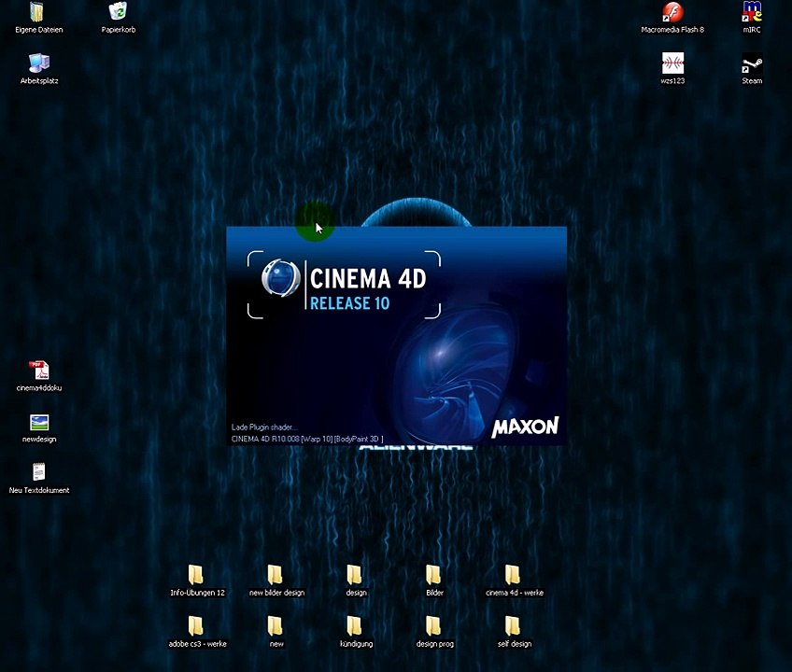The width and height of the screenshot is (792, 672).
Task: Click the MAXON logo on splash screen
Action: (x=525, y=427)
